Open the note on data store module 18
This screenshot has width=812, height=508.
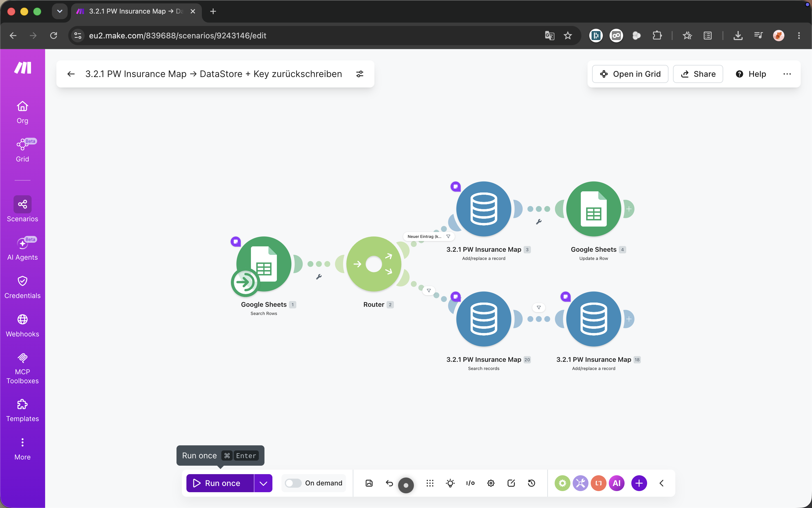(565, 296)
